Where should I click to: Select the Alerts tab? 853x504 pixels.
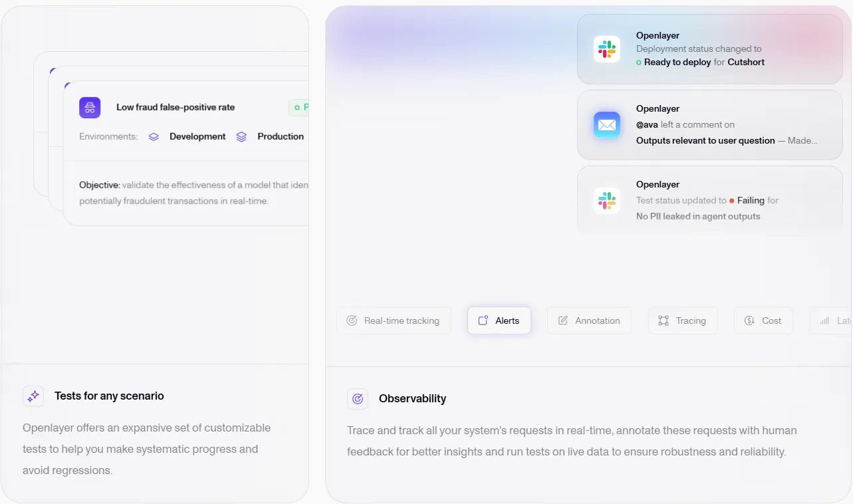click(x=499, y=320)
